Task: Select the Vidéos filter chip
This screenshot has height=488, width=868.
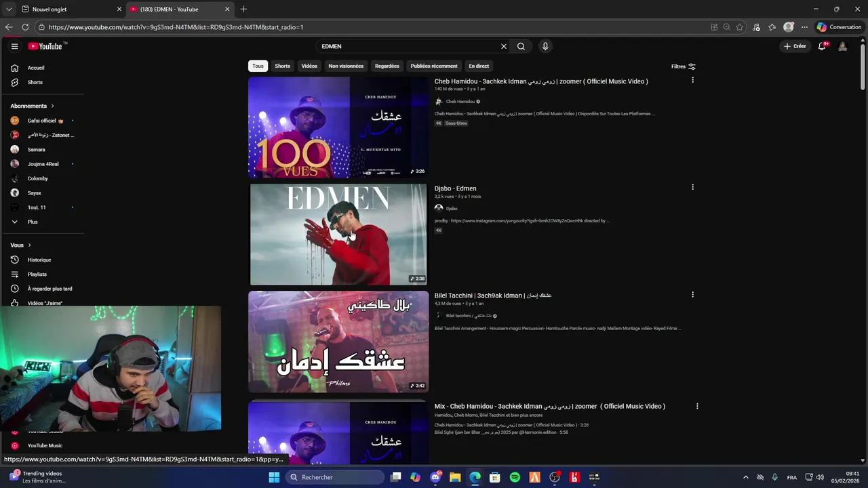Action: (x=309, y=66)
